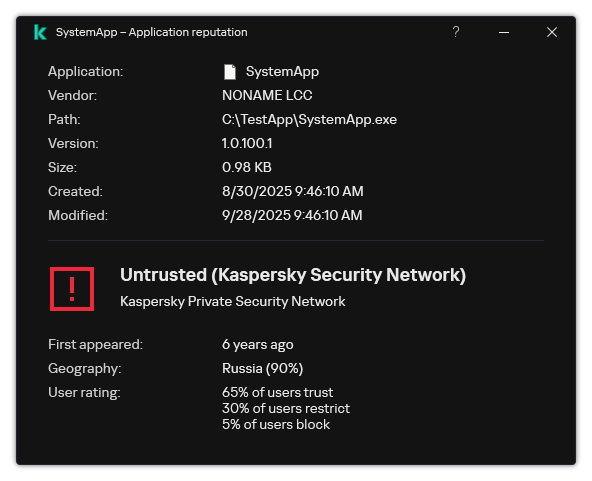Click the red untrusted warning icon
The height and width of the screenshot is (481, 592).
[72, 289]
